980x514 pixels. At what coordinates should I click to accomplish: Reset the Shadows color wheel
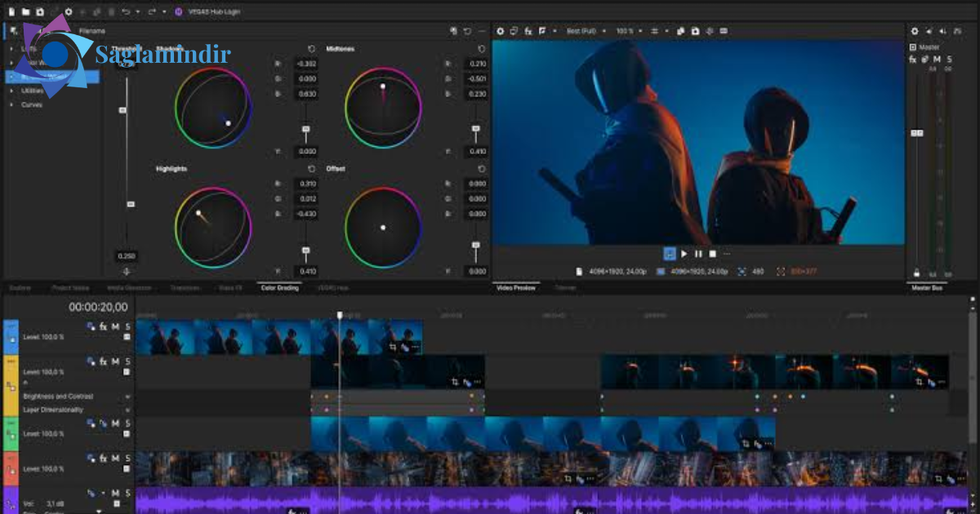[x=311, y=49]
